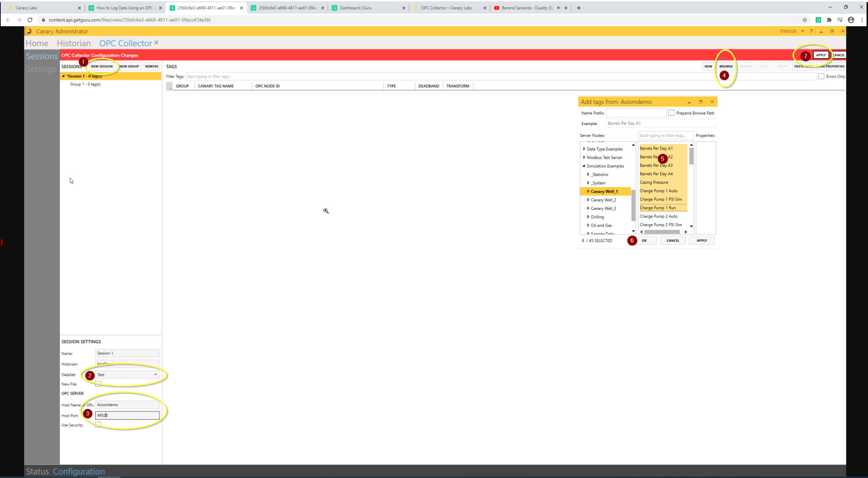Click the NEW SESSION button
Viewport: 868px width, 478px height.
tap(102, 66)
